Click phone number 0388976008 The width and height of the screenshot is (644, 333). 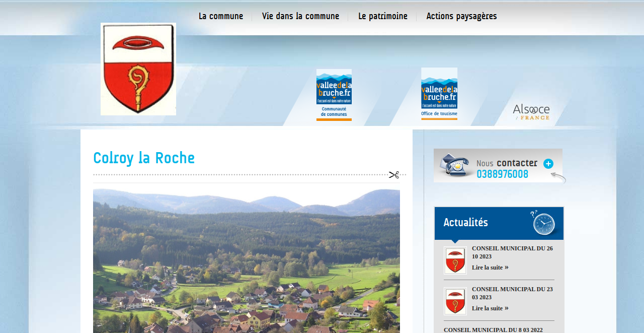(503, 174)
